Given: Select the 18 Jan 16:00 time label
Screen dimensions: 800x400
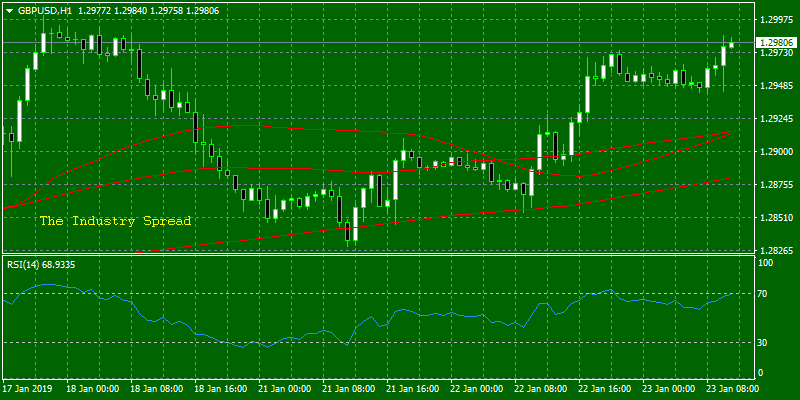Looking at the screenshot, I should 221,389.
